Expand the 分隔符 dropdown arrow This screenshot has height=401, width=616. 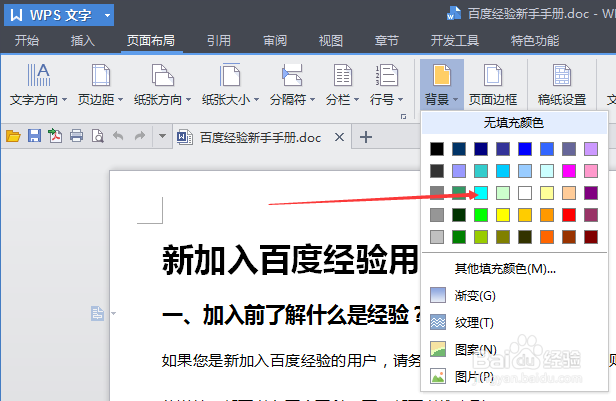click(312, 100)
